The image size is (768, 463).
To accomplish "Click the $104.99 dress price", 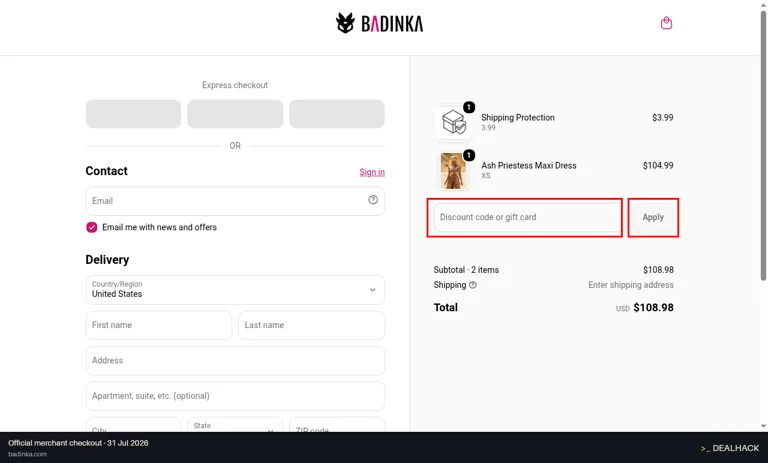I will click(x=658, y=166).
